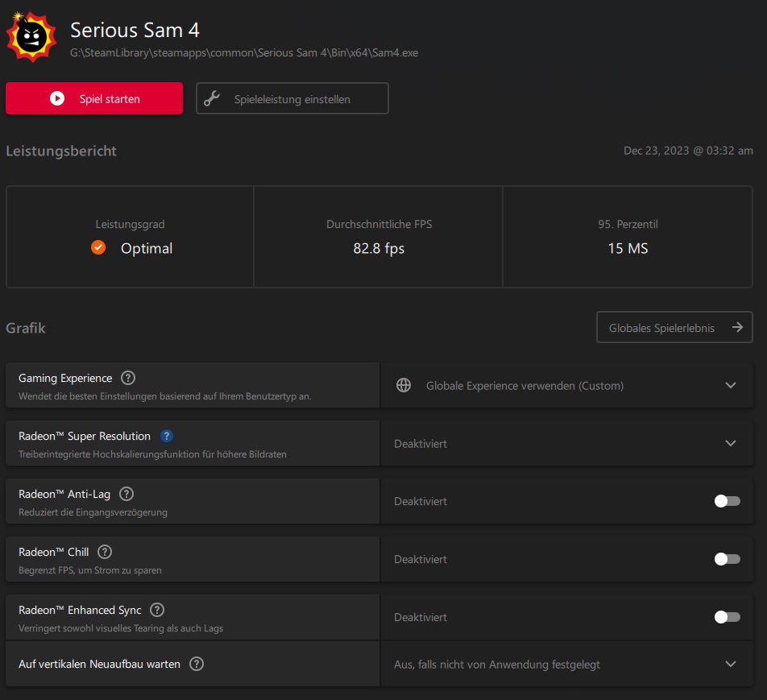Viewport: 767px width, 700px height.
Task: Click the Gaming Experience help question mark
Action: click(128, 378)
